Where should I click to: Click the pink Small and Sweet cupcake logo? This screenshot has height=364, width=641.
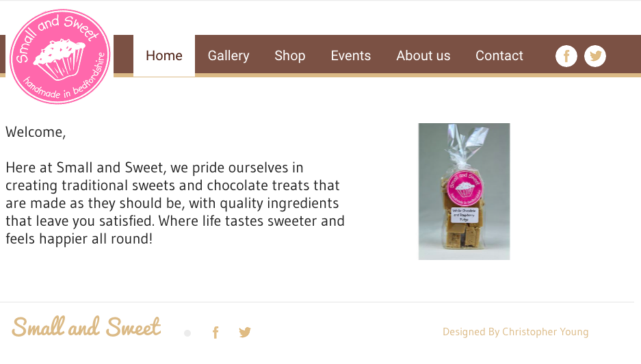click(x=60, y=57)
